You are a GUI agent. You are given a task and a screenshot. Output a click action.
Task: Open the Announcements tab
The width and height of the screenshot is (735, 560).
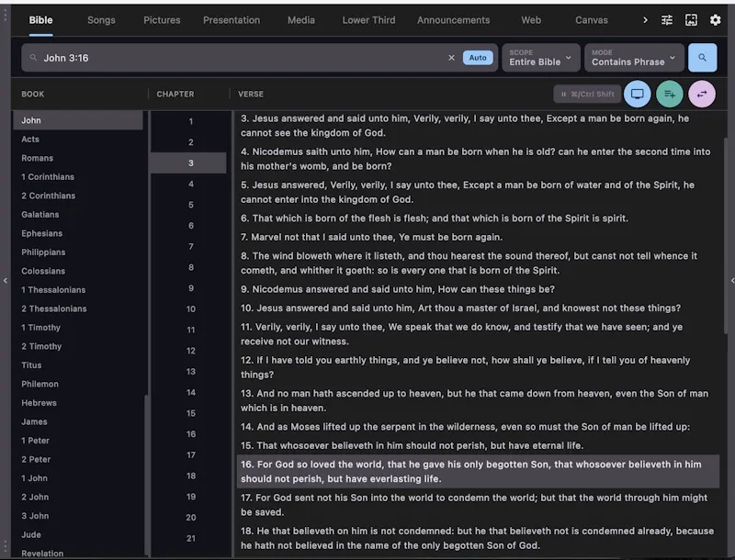pyautogui.click(x=453, y=20)
